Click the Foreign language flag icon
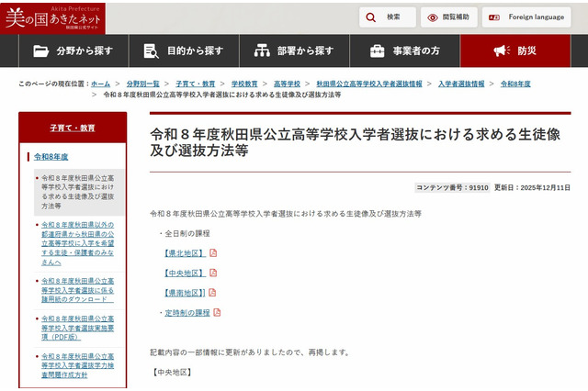 (x=494, y=17)
